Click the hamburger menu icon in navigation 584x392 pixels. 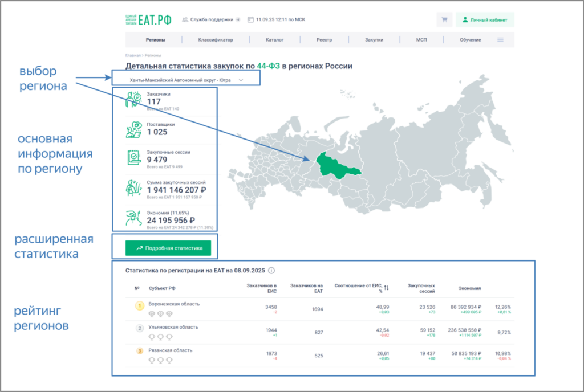point(500,40)
